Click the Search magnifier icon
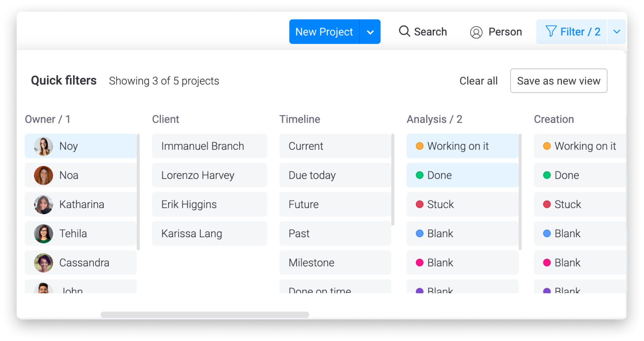Screen dimensions: 644x341 click(x=404, y=31)
